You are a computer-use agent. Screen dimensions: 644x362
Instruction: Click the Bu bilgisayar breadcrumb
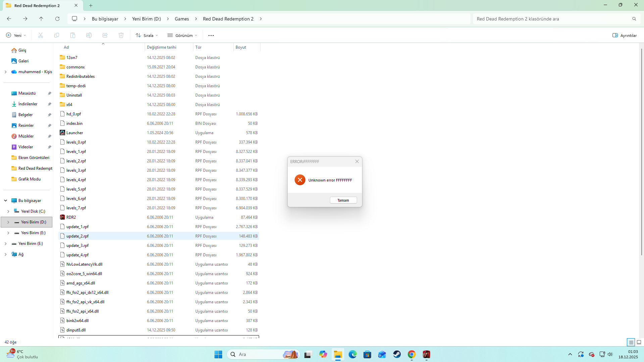(x=105, y=19)
